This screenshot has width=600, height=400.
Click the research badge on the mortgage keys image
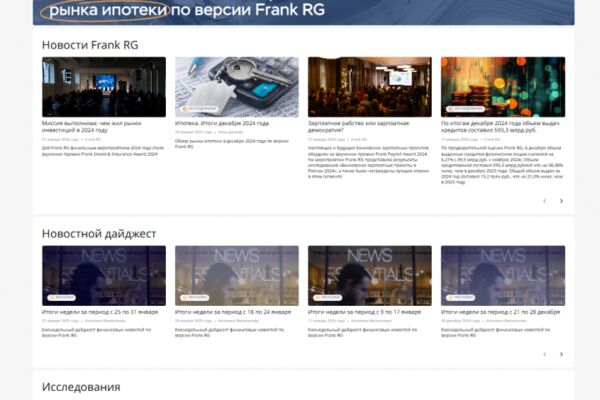pos(200,109)
